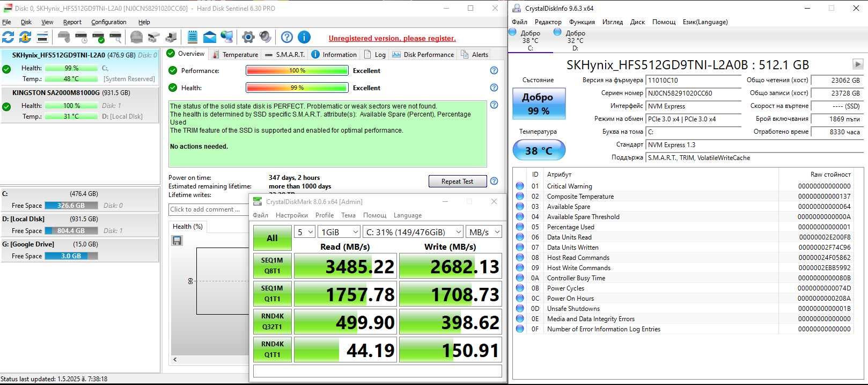Screen dimensions: 868x385
Task: Open File menu in Hard Disk Sentinel
Action: coord(6,22)
